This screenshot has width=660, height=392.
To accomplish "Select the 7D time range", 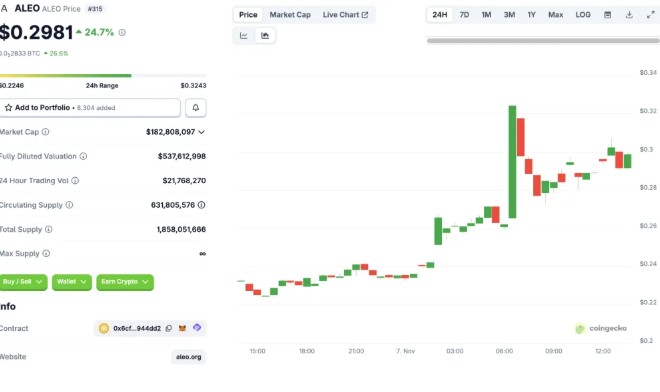I will coord(464,15).
